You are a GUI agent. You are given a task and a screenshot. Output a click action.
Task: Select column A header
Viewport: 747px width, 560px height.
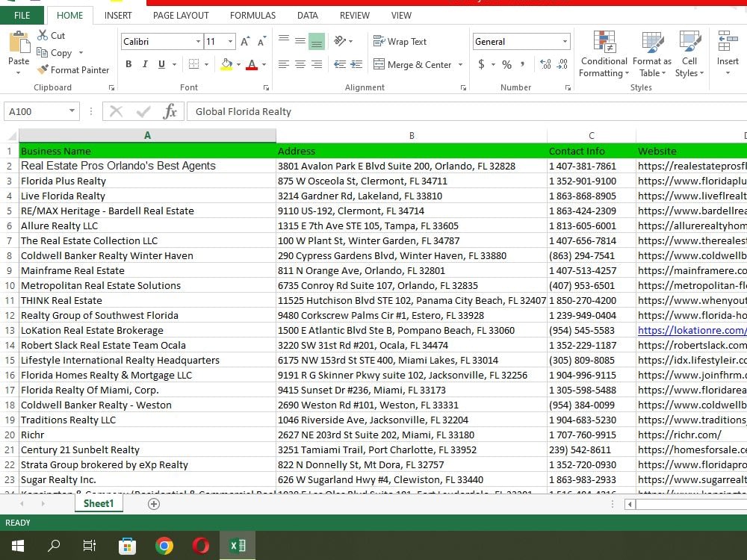coord(148,135)
